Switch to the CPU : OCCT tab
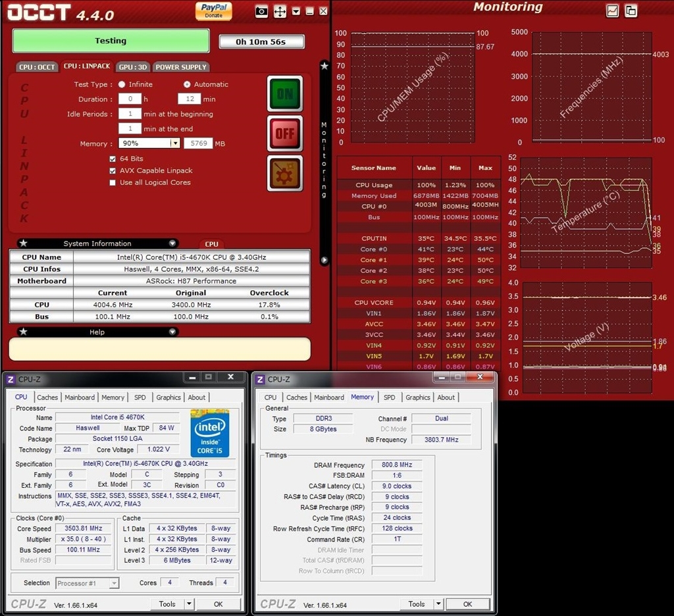674x616 pixels. (37, 67)
